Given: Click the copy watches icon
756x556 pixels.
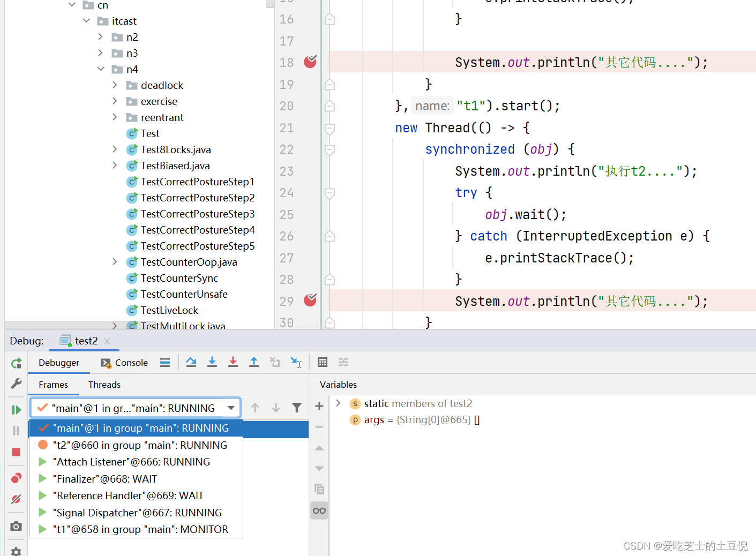Looking at the screenshot, I should tap(319, 489).
